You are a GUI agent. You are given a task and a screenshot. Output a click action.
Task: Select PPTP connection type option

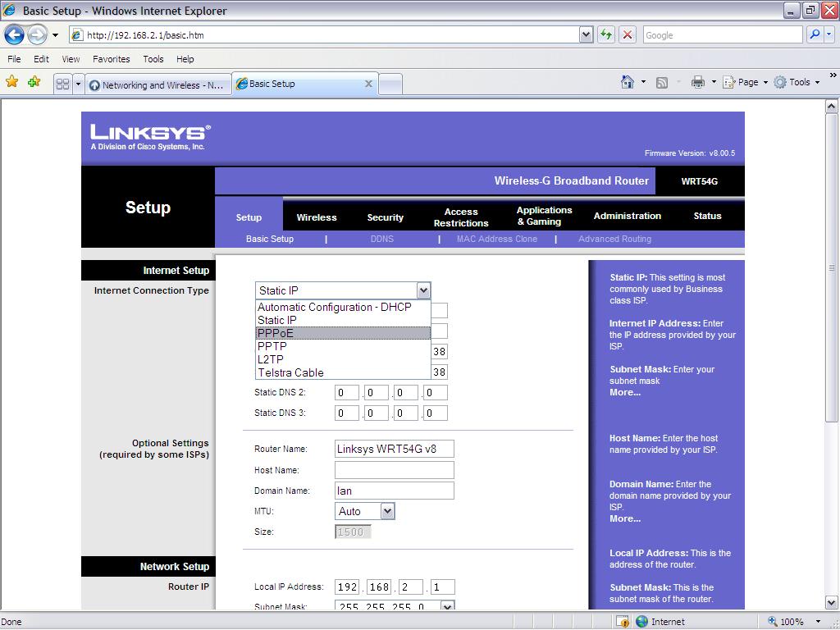[x=343, y=347]
